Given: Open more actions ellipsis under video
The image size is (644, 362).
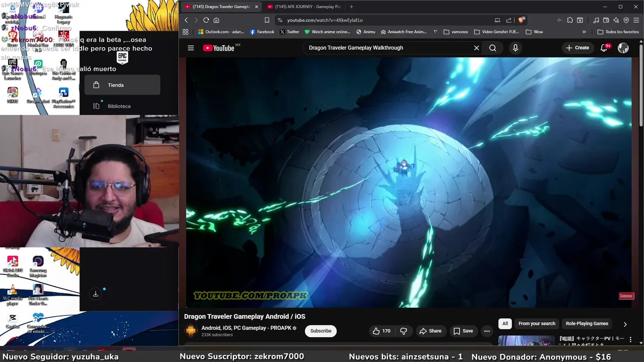Looking at the screenshot, I should tap(487, 331).
